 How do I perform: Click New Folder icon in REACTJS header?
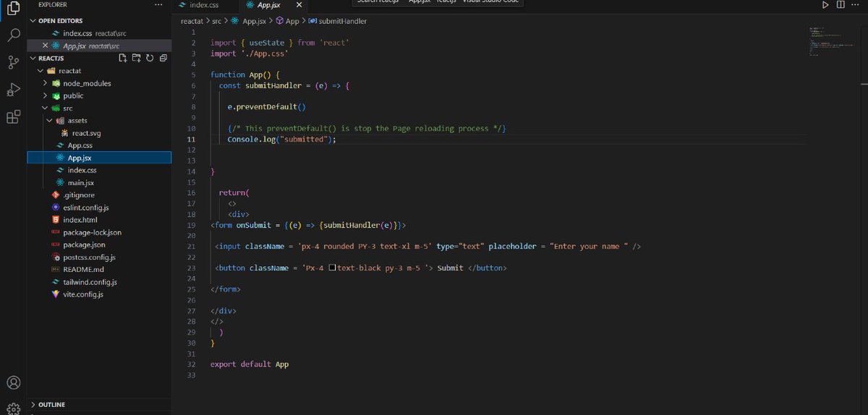136,58
